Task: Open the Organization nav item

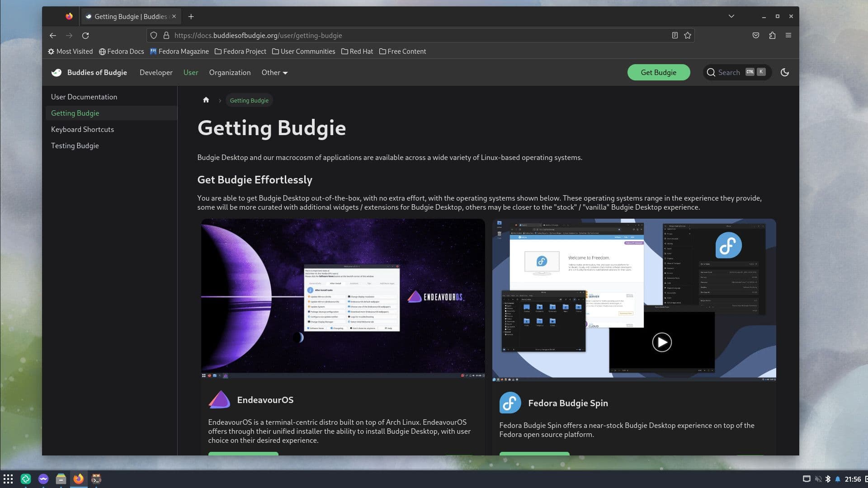Action: pos(230,72)
